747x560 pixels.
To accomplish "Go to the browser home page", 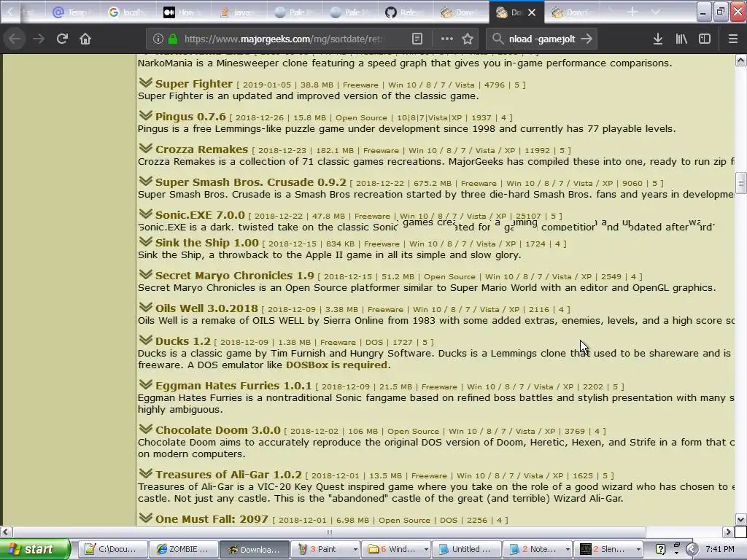I will pos(85,39).
